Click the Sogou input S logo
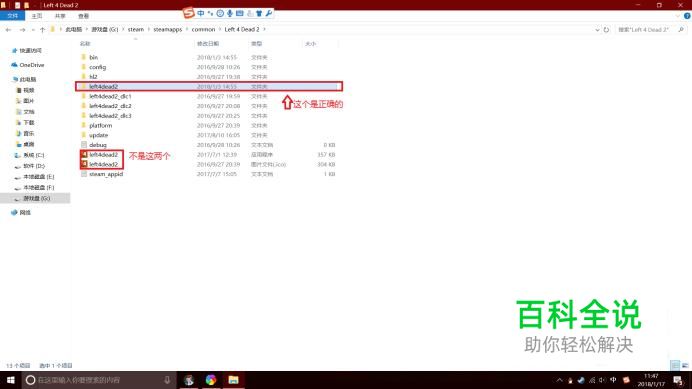The image size is (692, 389). (x=189, y=13)
